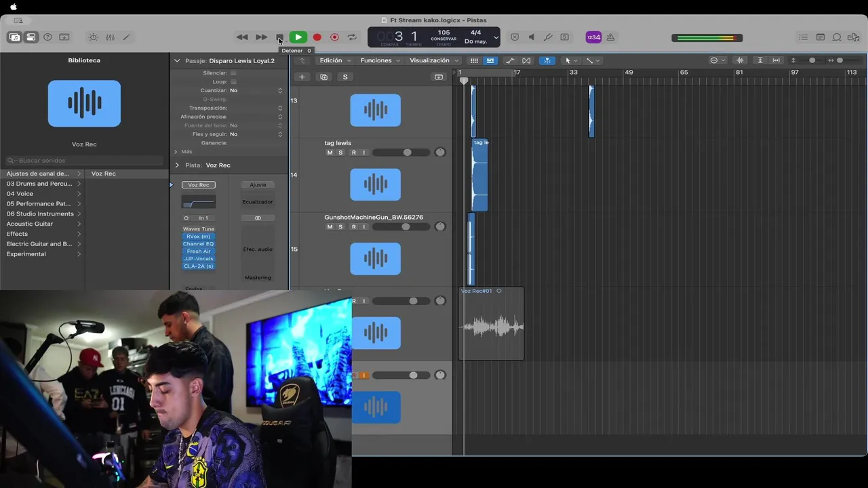The image size is (868, 488).
Task: Collapse the Pasaje inspector section
Action: (x=177, y=60)
